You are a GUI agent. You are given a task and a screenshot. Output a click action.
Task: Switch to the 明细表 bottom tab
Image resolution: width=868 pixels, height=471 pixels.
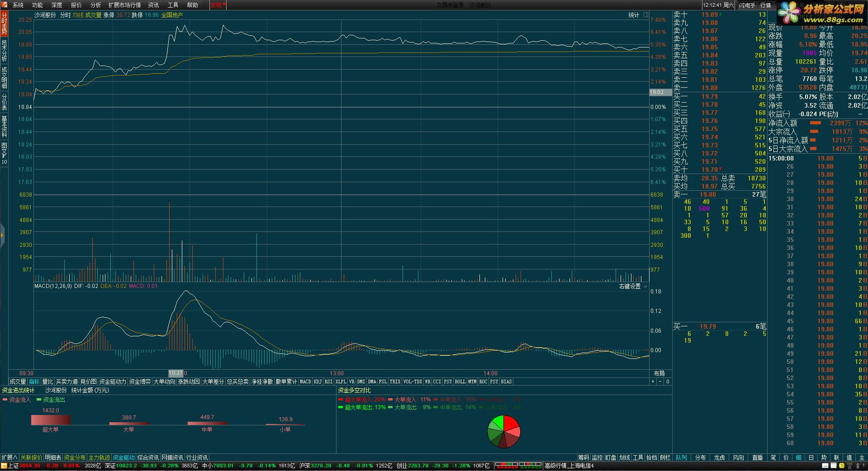[53, 457]
